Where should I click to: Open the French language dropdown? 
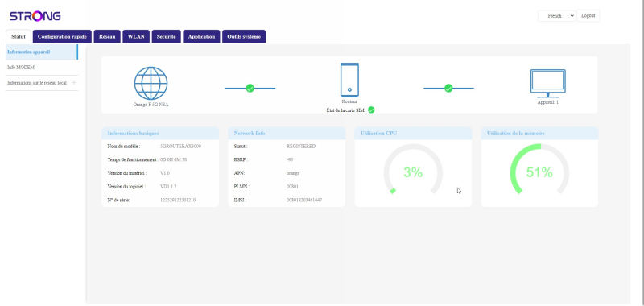[557, 16]
